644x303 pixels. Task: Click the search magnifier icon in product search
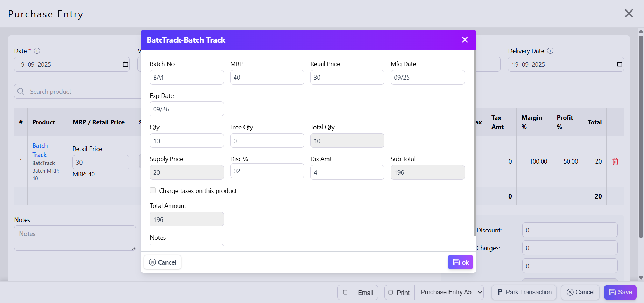(21, 92)
